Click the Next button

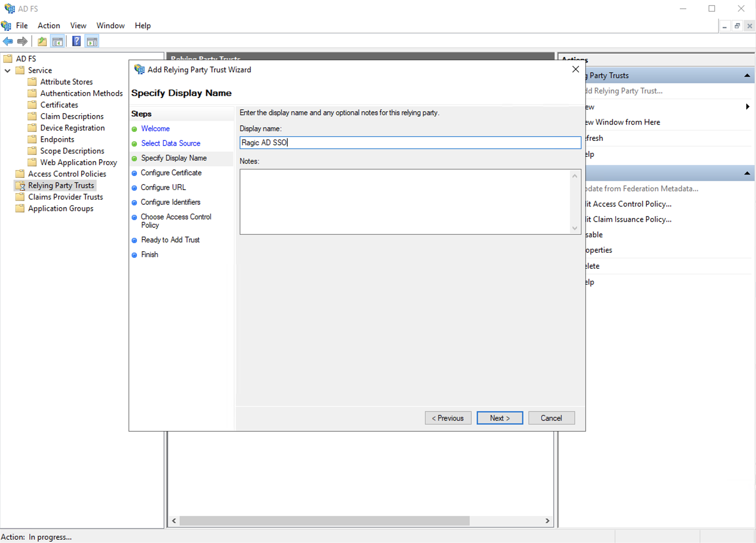[x=500, y=418]
